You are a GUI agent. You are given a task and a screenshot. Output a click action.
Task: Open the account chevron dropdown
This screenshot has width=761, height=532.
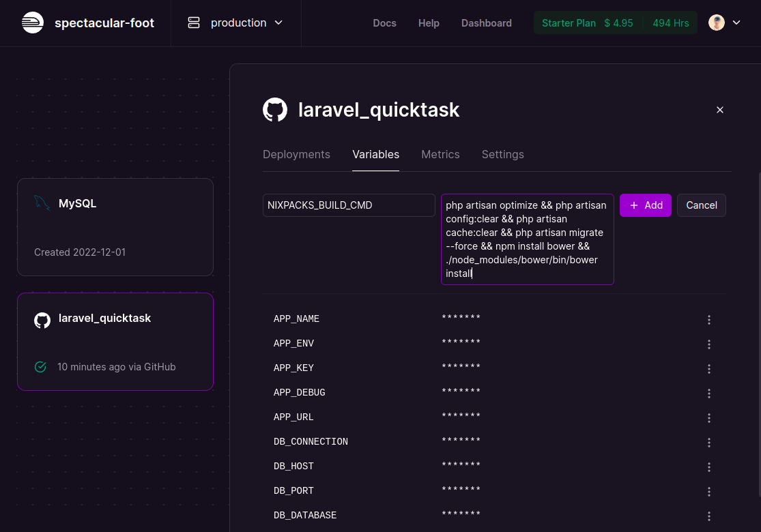point(734,23)
